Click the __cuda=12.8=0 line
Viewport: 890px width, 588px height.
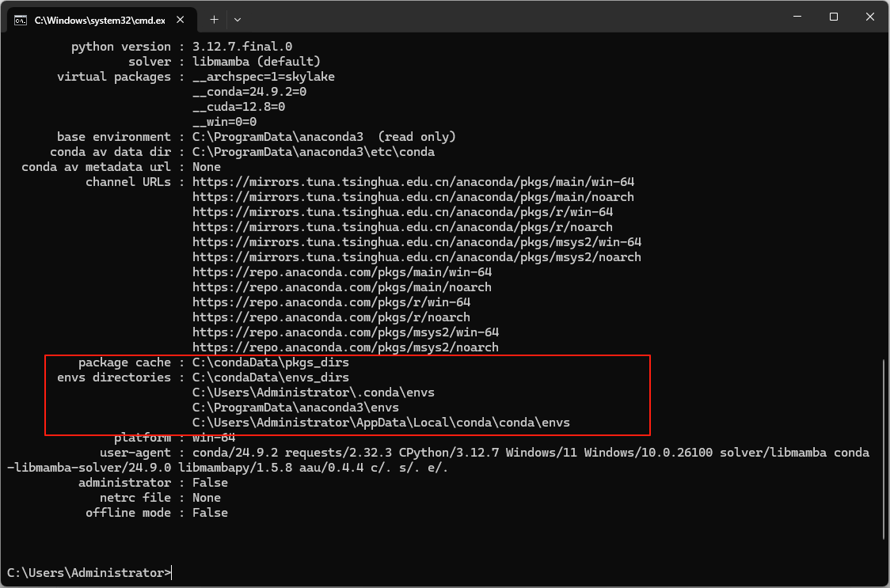pyautogui.click(x=238, y=107)
